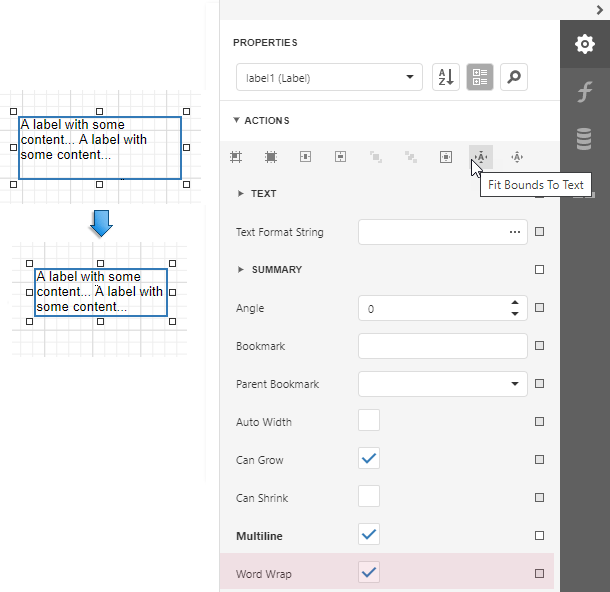The image size is (610, 592).
Task: Enable the Can Shrink checkbox
Action: (x=369, y=496)
